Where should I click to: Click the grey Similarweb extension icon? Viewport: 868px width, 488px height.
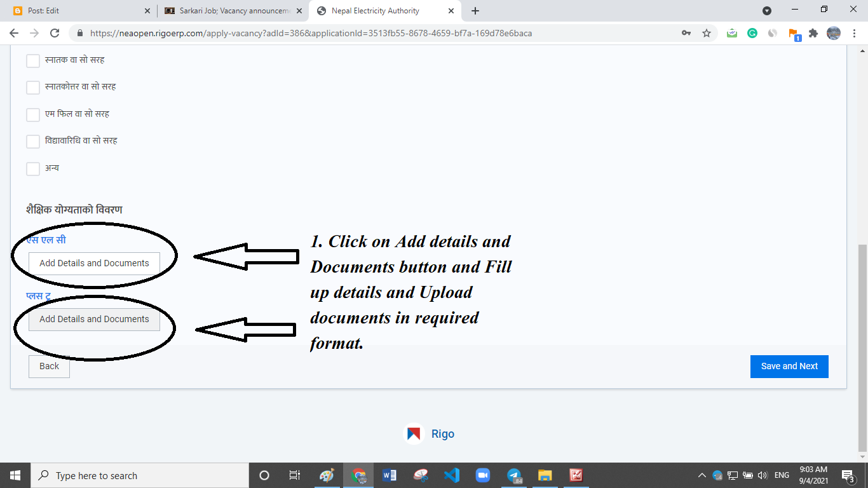tap(773, 33)
